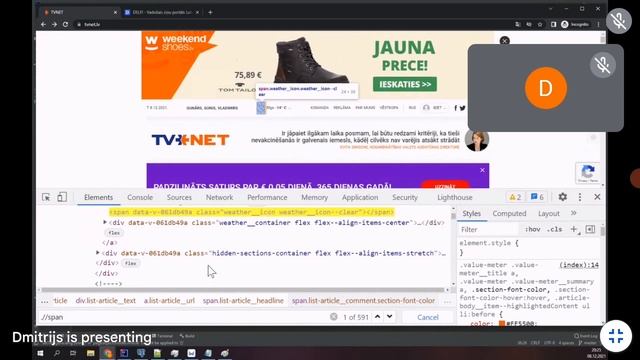Expand the hidden-sections-container div node
The width and height of the screenshot is (640, 360).
pyautogui.click(x=98, y=253)
